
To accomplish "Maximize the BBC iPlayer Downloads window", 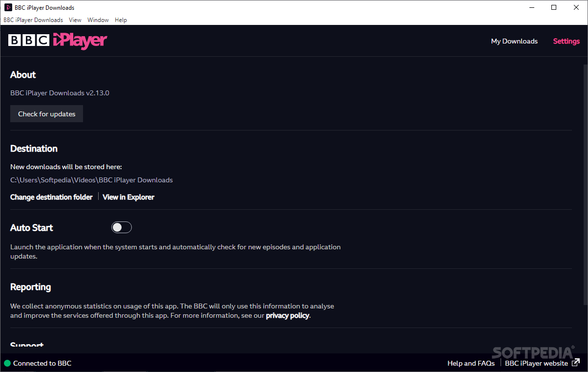I will (x=554, y=7).
